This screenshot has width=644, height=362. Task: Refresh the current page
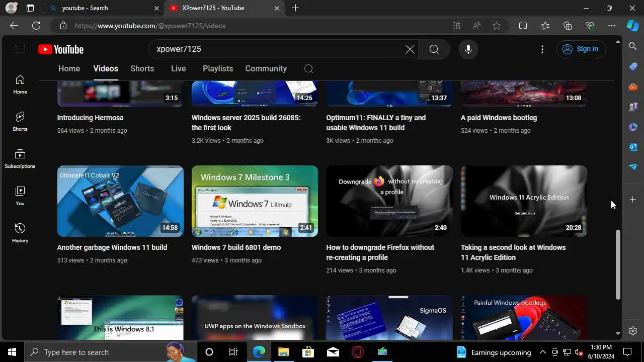pyautogui.click(x=36, y=26)
